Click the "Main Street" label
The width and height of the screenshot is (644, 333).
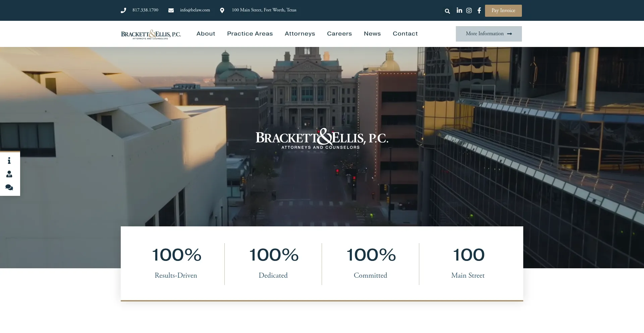[x=468, y=275]
